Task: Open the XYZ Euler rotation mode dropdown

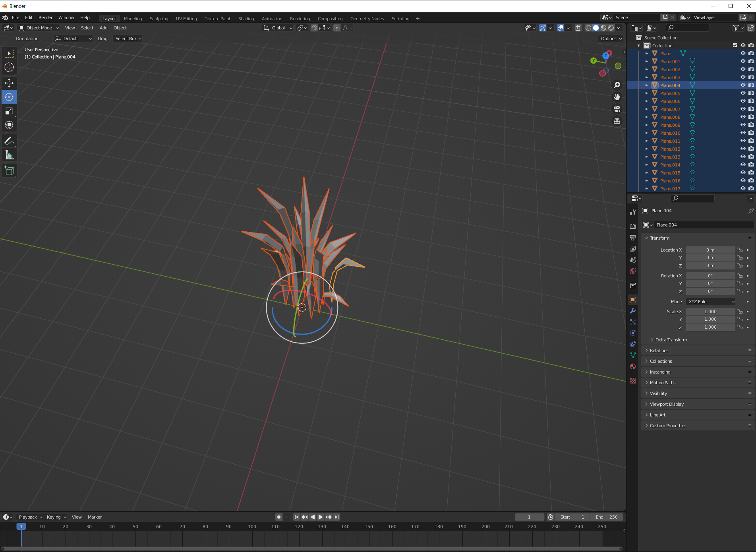Action: tap(711, 302)
